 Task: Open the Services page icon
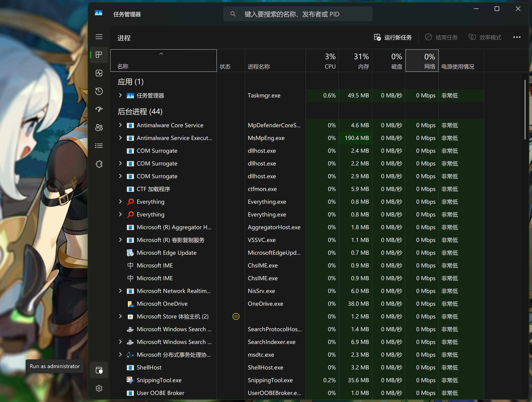coord(99,164)
